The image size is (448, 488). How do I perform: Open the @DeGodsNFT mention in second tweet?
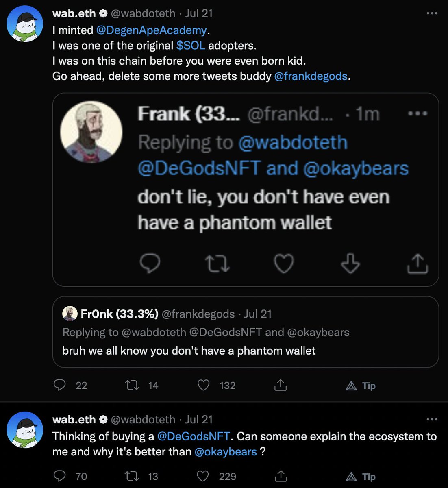pos(194,436)
